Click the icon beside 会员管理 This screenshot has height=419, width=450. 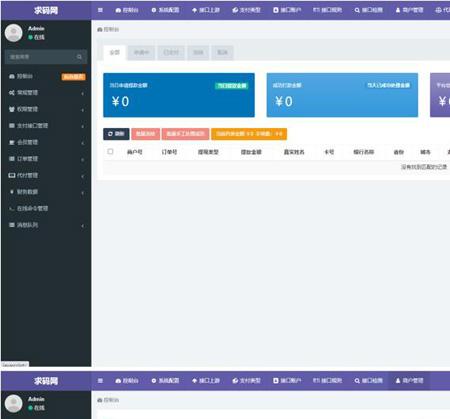pos(12,142)
